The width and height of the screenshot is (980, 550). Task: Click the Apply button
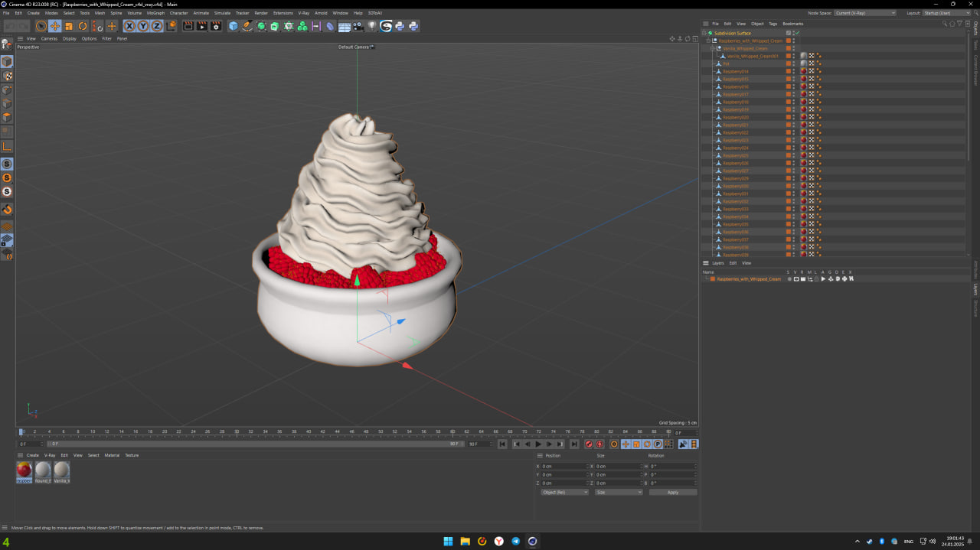673,492
